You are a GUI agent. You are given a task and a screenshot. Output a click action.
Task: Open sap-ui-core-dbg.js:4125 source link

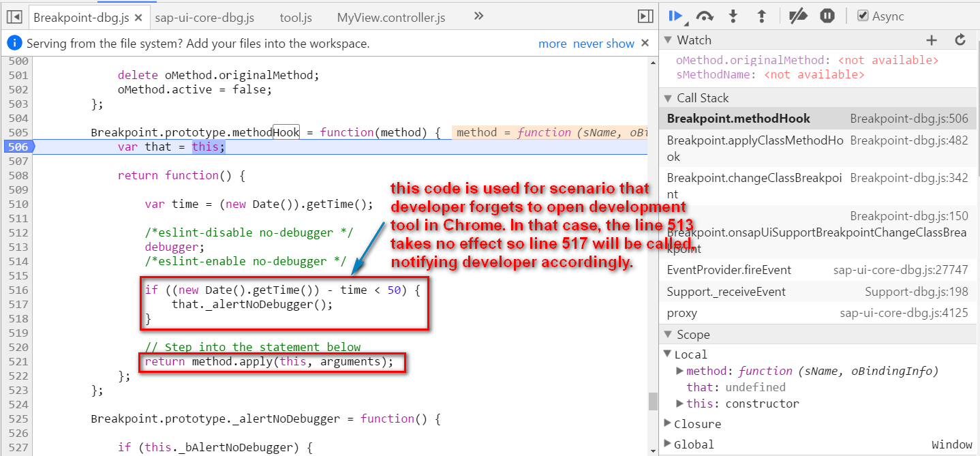coord(904,313)
